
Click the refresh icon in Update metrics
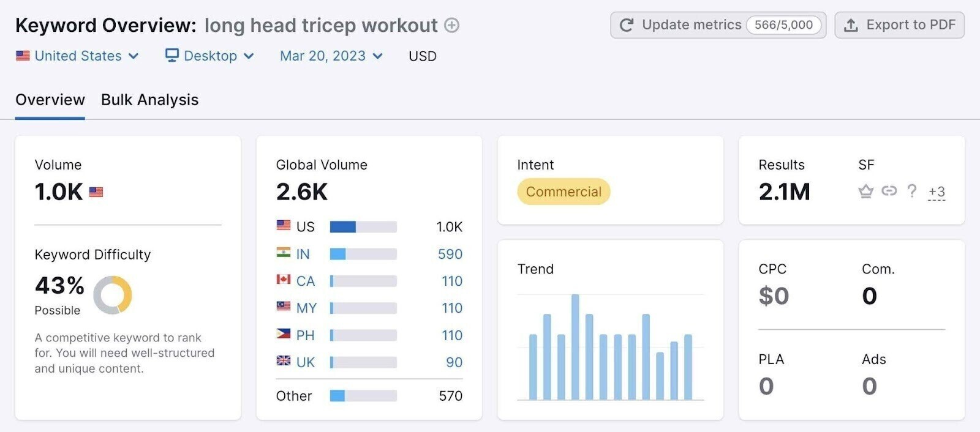pyautogui.click(x=626, y=25)
